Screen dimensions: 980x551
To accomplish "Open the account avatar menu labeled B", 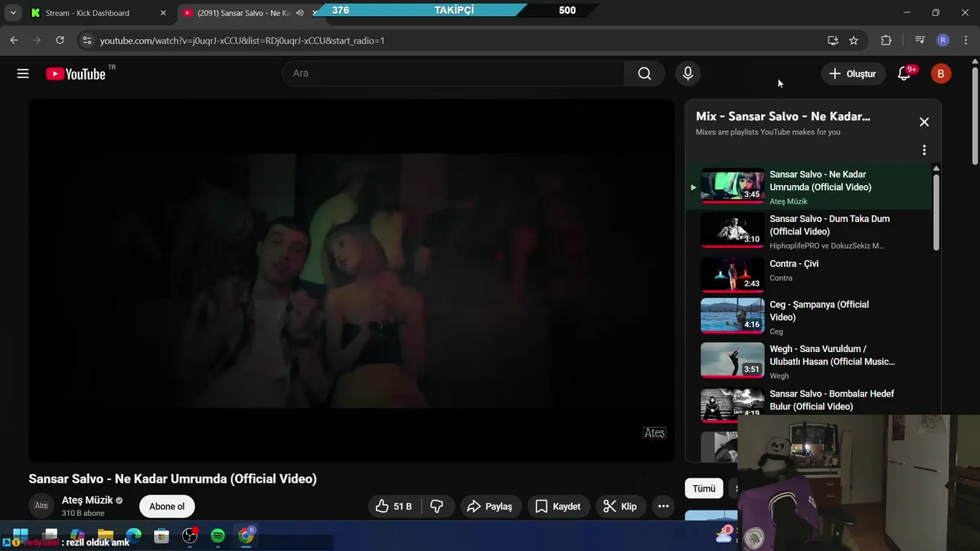I will 941,73.
